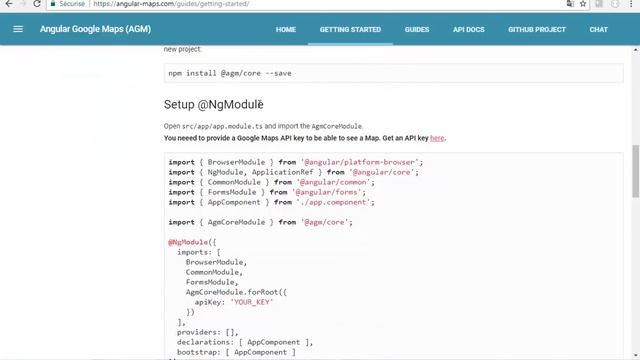Click 'FormsModule,' in the imports array

click(212, 282)
